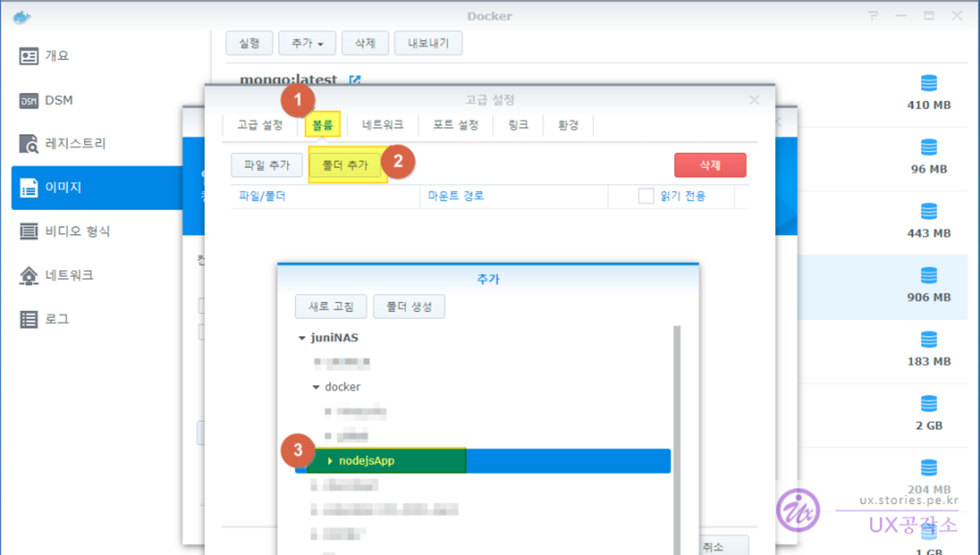Click the database icon above 906 MB
Image resolution: width=980 pixels, height=555 pixels.
tap(929, 275)
